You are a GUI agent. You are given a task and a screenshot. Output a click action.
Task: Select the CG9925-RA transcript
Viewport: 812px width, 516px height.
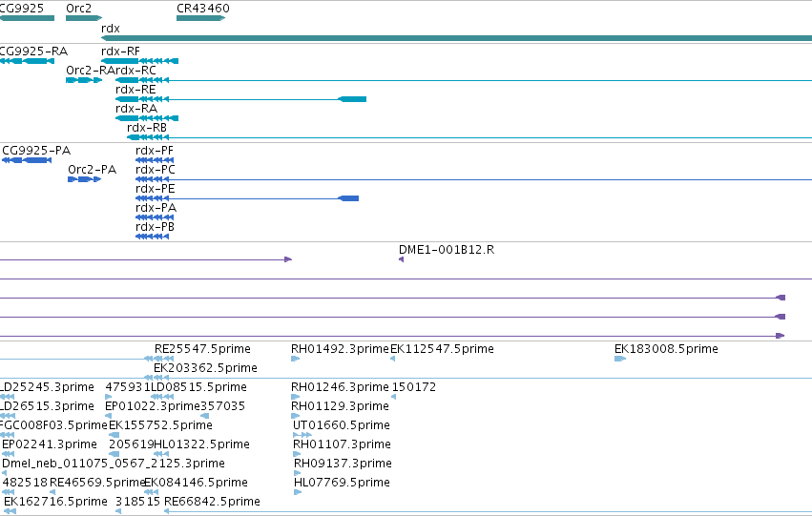point(27,61)
